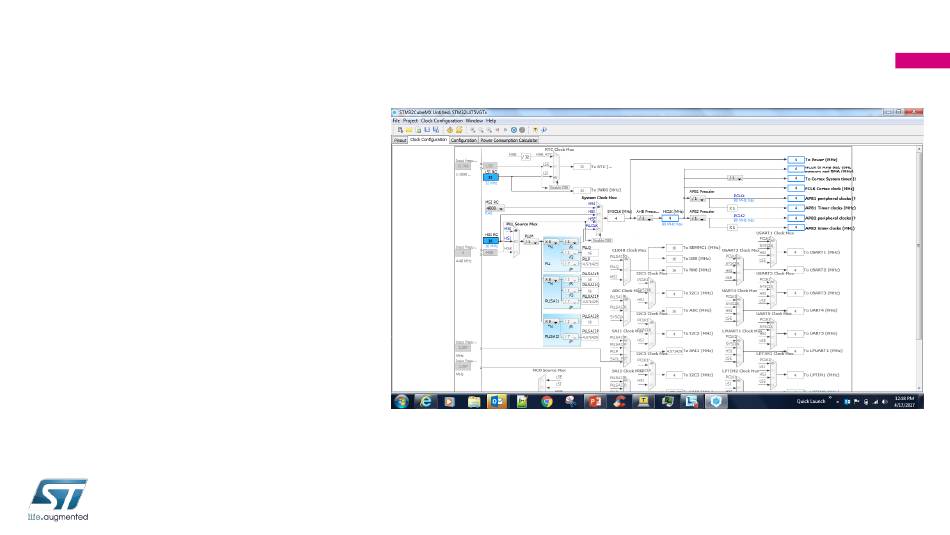Screen dimensions: 950x535
Task: Click the yellow arrow toolbar icon
Action: (535, 130)
